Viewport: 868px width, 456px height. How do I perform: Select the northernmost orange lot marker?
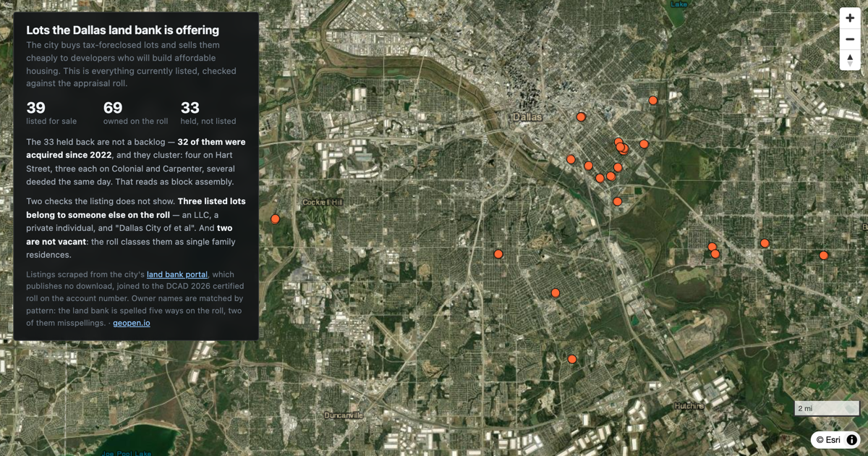pos(652,101)
